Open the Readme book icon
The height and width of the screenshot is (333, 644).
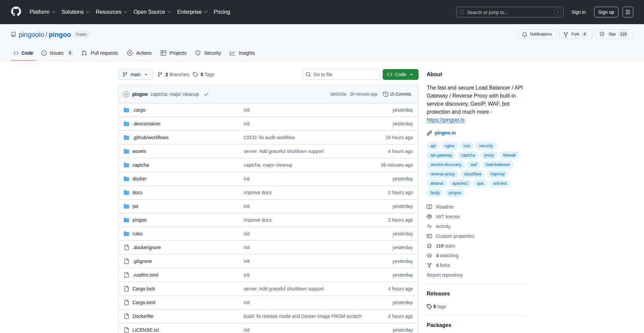[x=429, y=207]
